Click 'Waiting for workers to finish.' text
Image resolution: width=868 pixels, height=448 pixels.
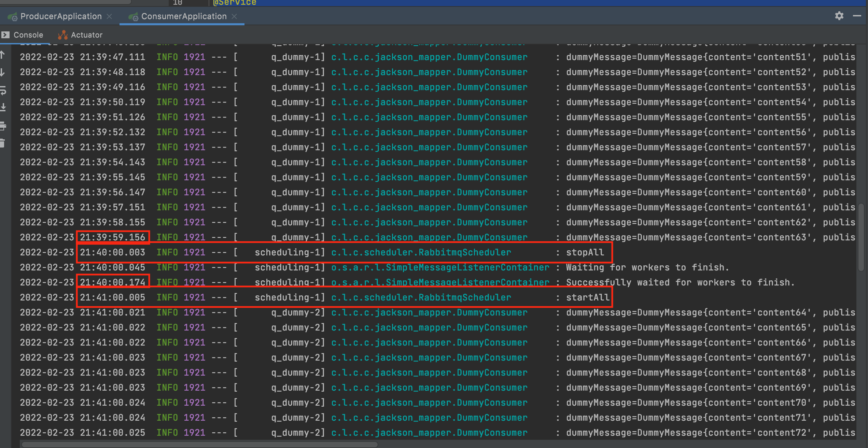(x=648, y=267)
